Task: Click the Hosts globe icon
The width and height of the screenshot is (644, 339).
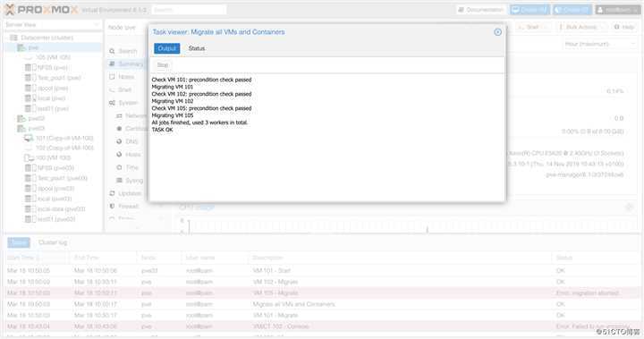Action: 119,155
